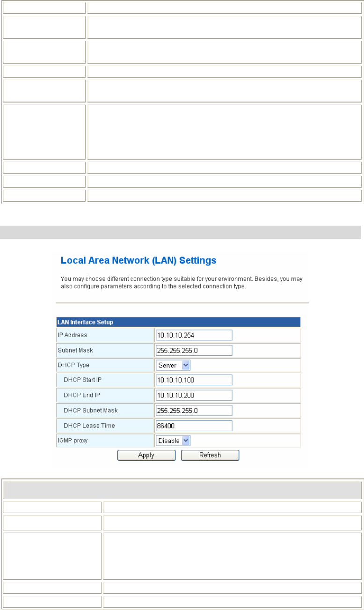Click the Local Area Network (LAN) Settings title
364x610 pixels.
pyautogui.click(x=138, y=260)
